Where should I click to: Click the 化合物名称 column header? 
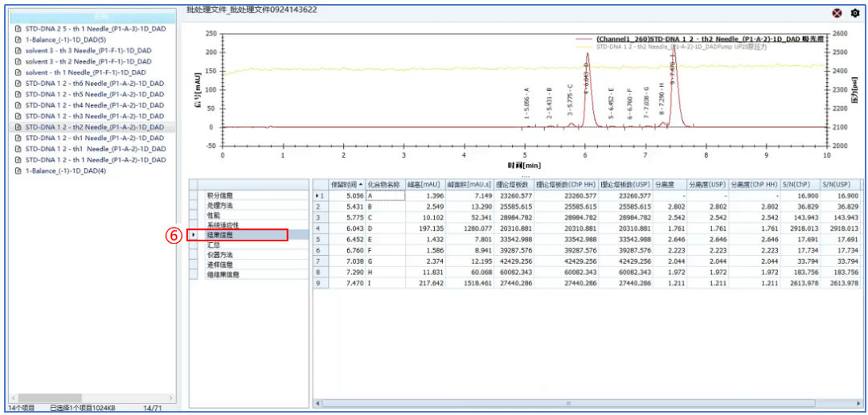385,184
